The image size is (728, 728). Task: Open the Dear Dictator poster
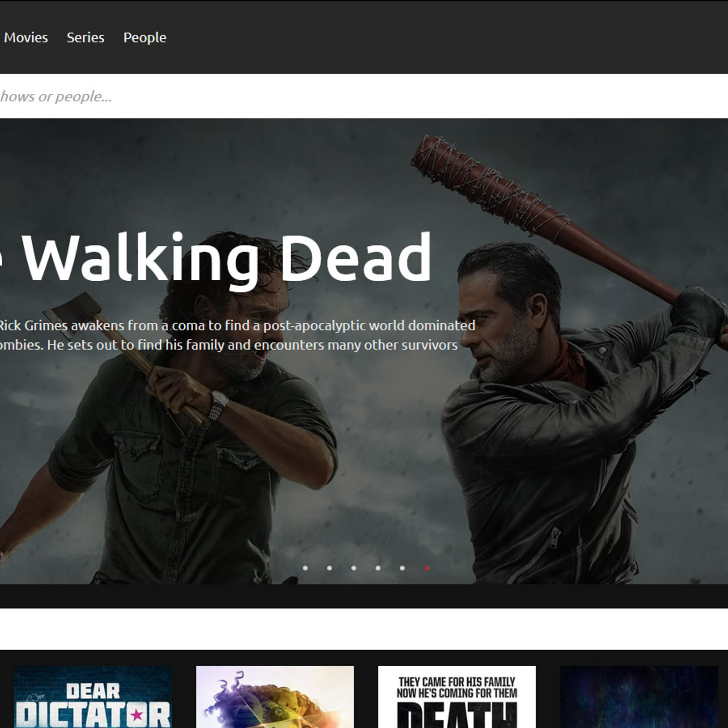click(x=93, y=697)
